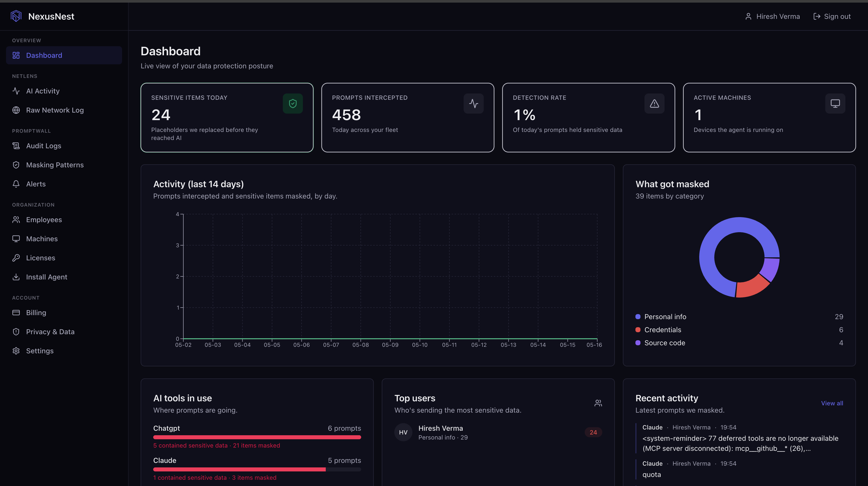The width and height of the screenshot is (868, 486).
Task: Click the Personal info legend color dot
Action: click(638, 317)
